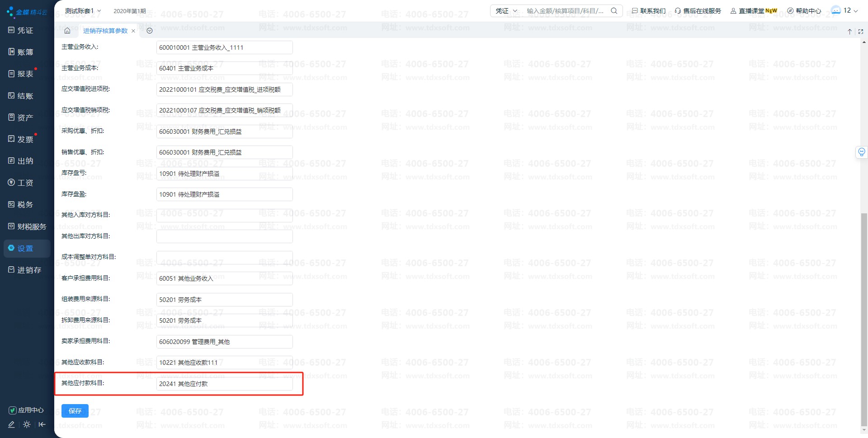Image resolution: width=868 pixels, height=438 pixels.
Task: Click the up arrow icon near fullscreen
Action: coord(849,32)
